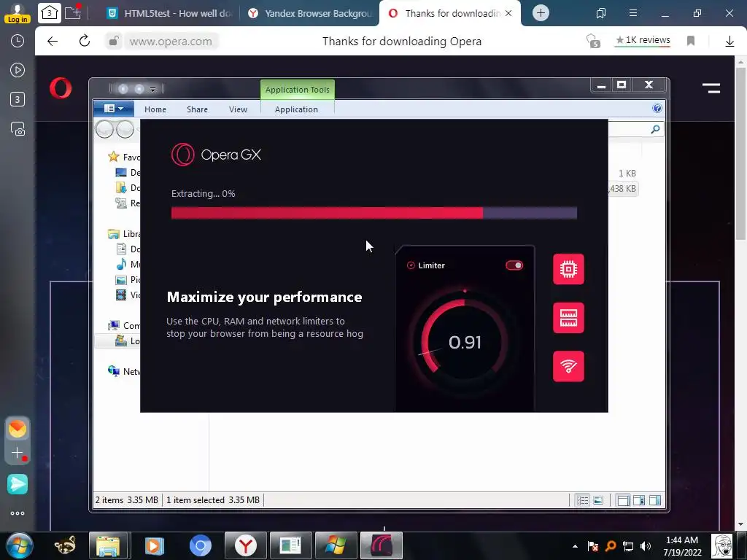Toggle the Limiter switch in Opera GX installer
Image resolution: width=747 pixels, height=560 pixels.
pyautogui.click(x=514, y=265)
